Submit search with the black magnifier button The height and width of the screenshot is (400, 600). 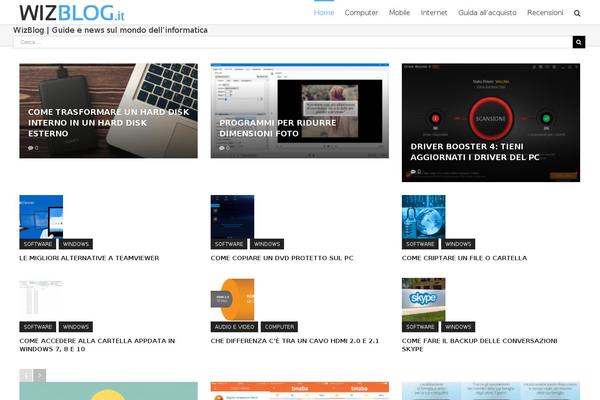tap(579, 42)
